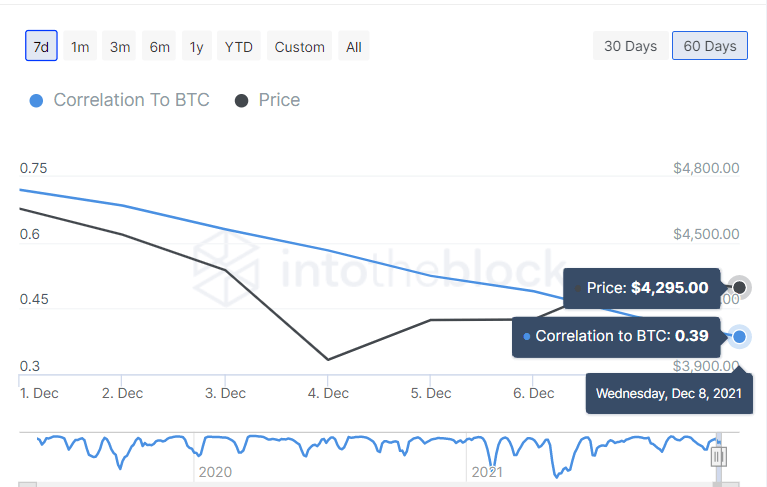Click the blue correlation data point marker
Image resolution: width=767 pixels, height=487 pixels.
[x=739, y=337]
